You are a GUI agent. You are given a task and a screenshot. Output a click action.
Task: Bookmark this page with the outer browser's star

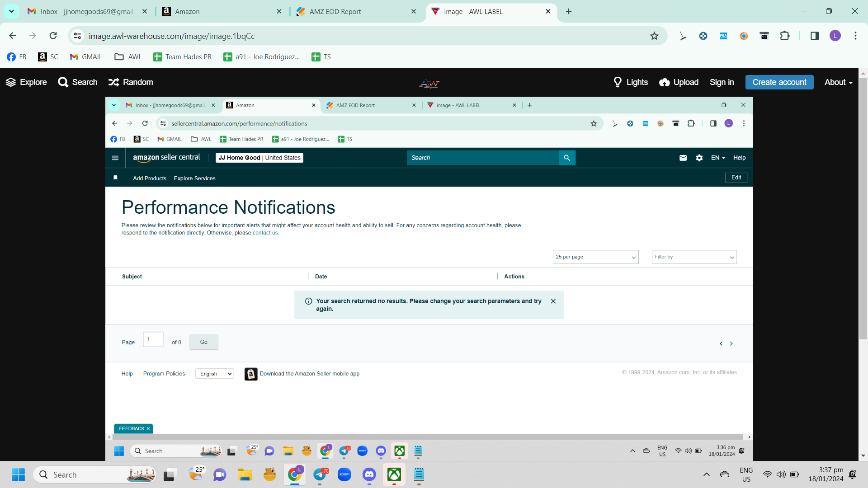(x=654, y=36)
